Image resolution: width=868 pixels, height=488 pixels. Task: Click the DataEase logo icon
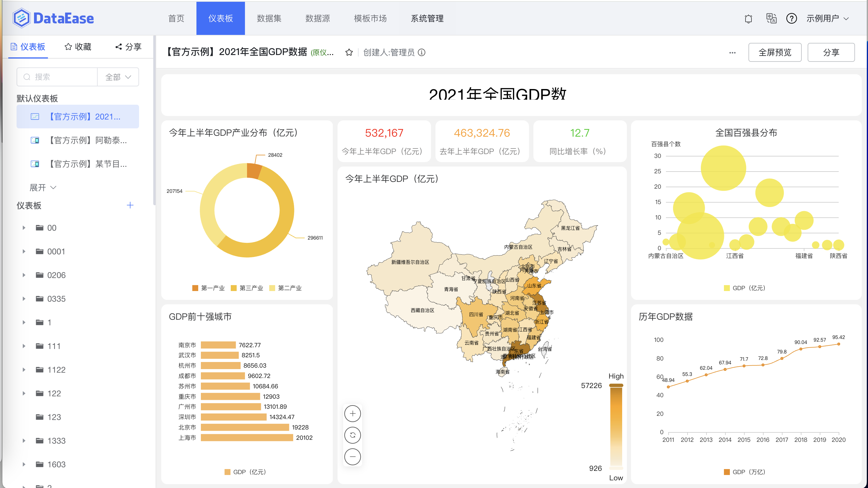point(21,18)
